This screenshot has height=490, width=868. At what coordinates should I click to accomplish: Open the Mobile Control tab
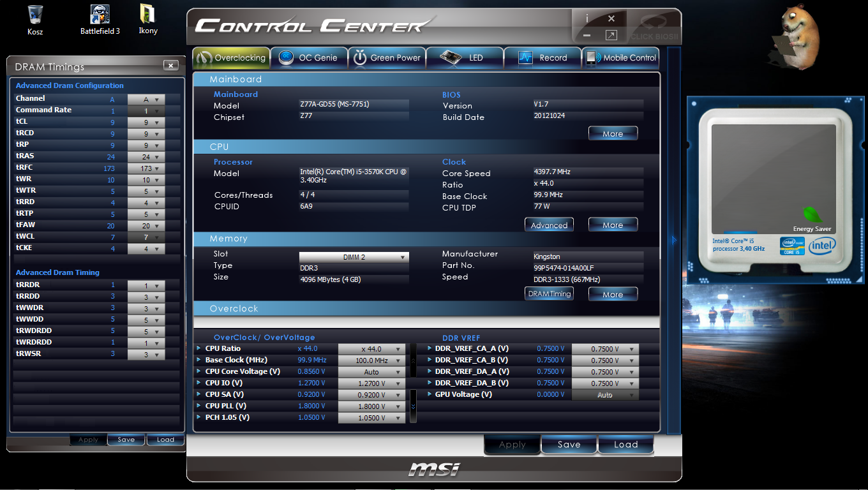[620, 57]
